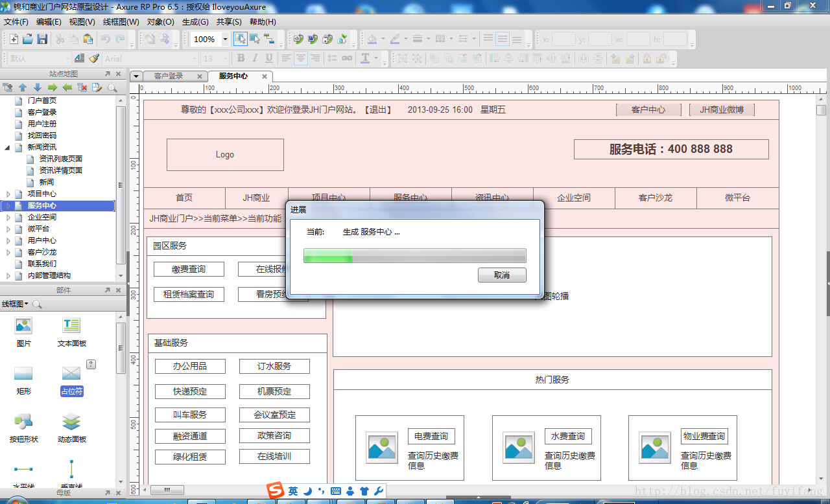
Task: Activate the contained selection mode tool
Action: pos(255,39)
